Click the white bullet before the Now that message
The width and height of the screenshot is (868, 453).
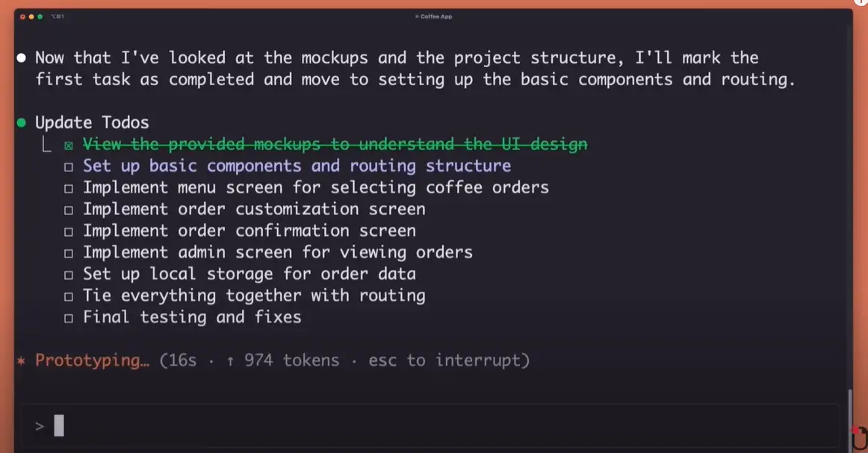pos(22,57)
